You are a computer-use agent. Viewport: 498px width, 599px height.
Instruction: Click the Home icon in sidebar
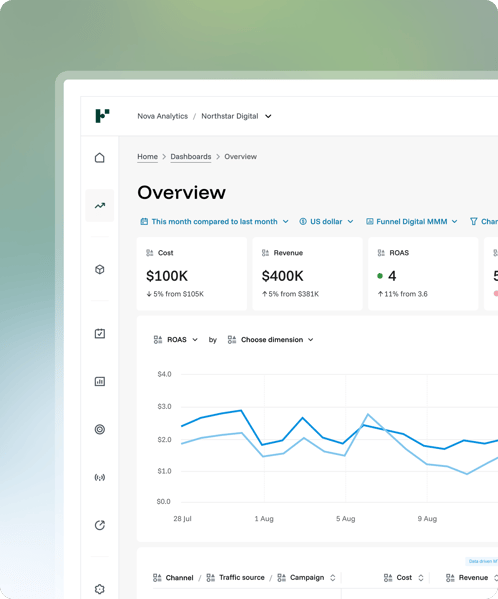[100, 158]
